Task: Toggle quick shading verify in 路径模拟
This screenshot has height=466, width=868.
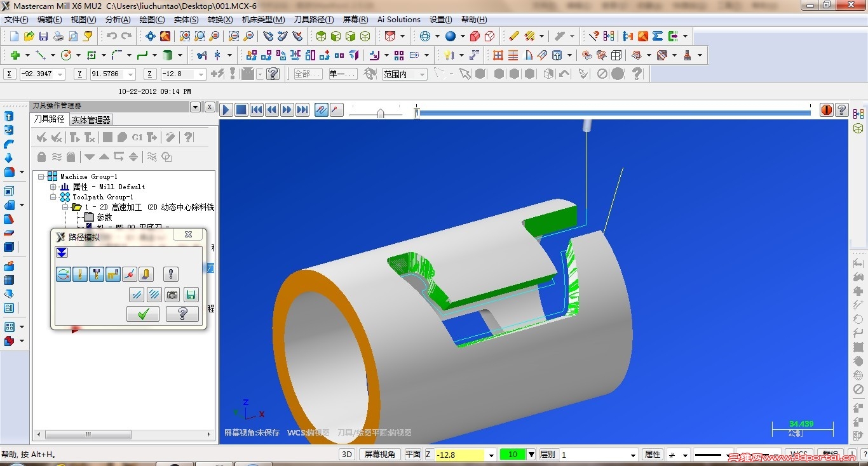Action: (x=146, y=274)
